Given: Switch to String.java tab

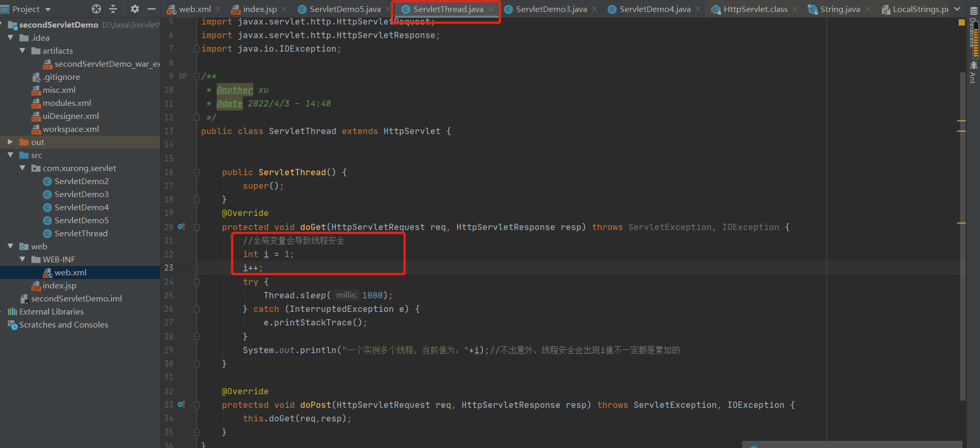Looking at the screenshot, I should point(839,9).
